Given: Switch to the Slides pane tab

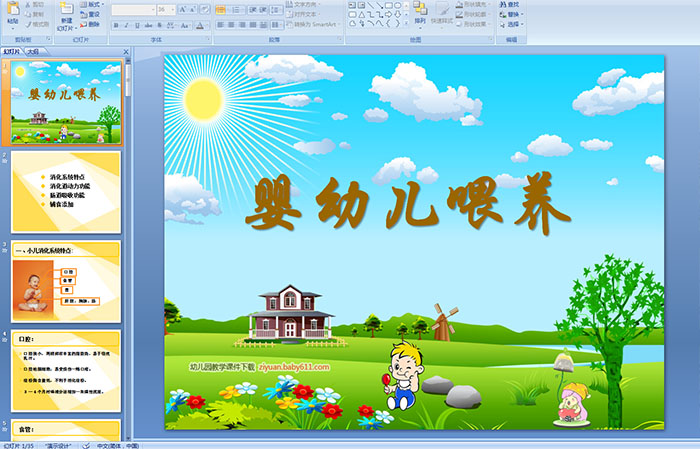Looking at the screenshot, I should 12,52.
